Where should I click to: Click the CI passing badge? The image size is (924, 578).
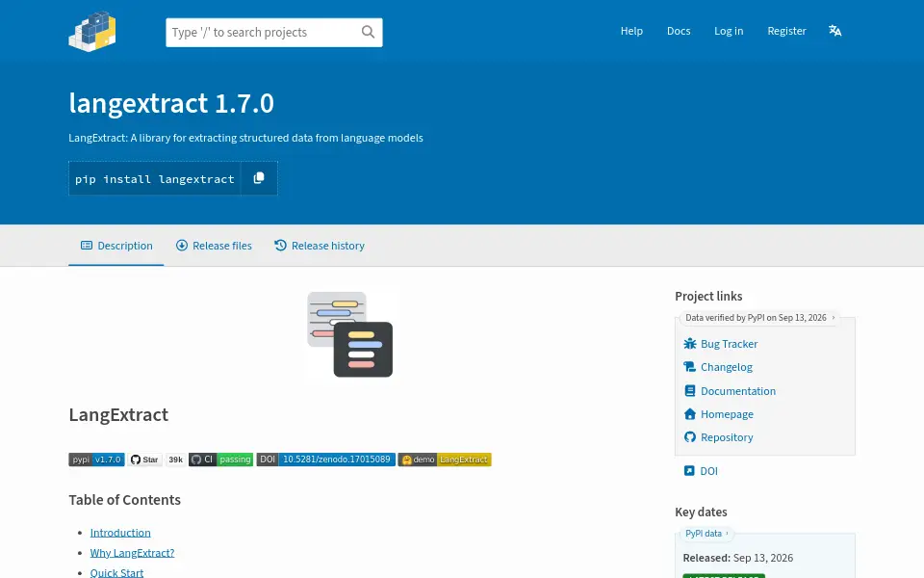click(x=221, y=460)
